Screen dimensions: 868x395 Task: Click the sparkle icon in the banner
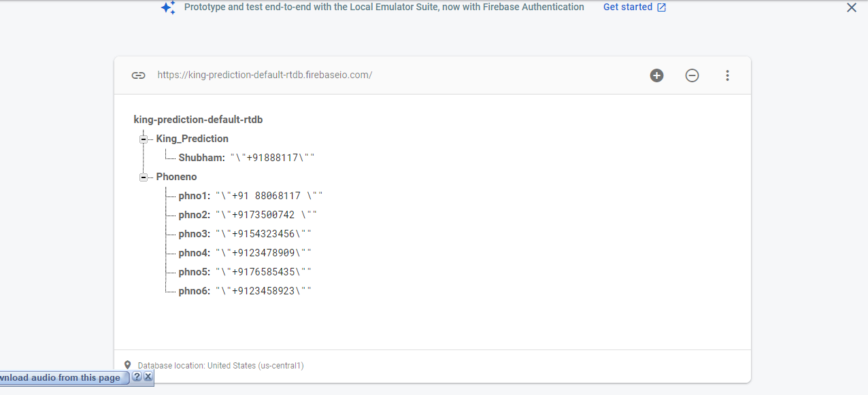pyautogui.click(x=168, y=8)
